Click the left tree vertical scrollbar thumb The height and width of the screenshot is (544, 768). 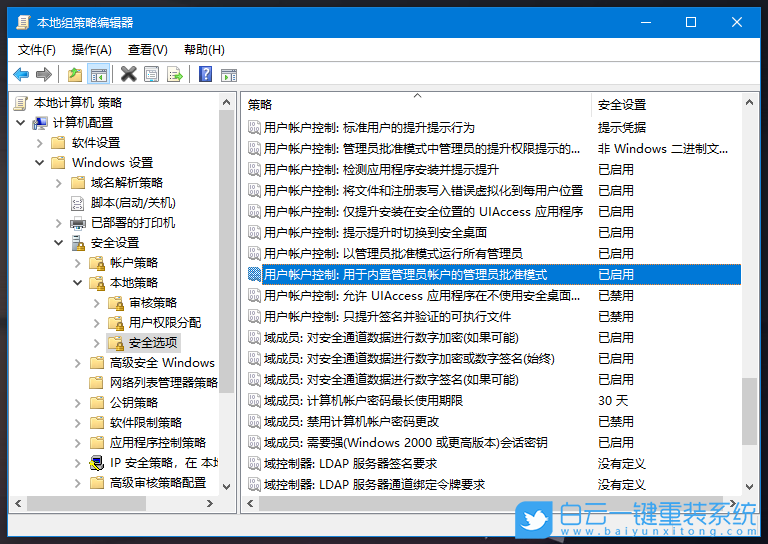pos(226,251)
